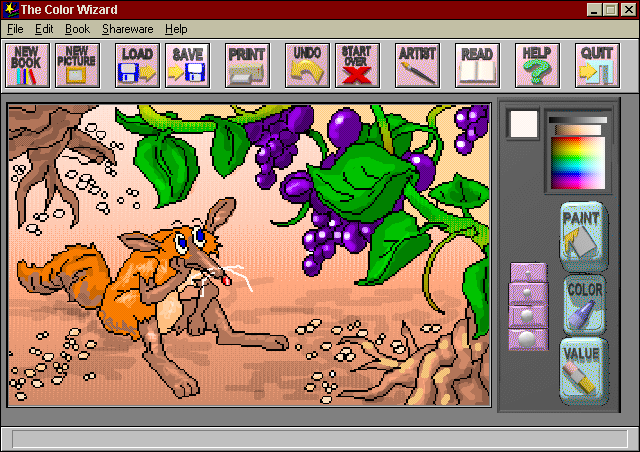The width and height of the screenshot is (640, 452).
Task: Open the File menu
Action: click(x=15, y=29)
